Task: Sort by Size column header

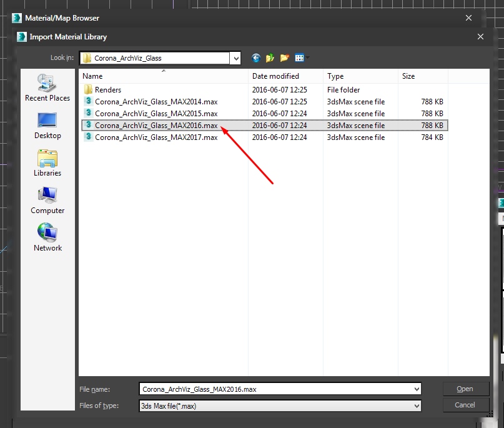Action: point(423,76)
